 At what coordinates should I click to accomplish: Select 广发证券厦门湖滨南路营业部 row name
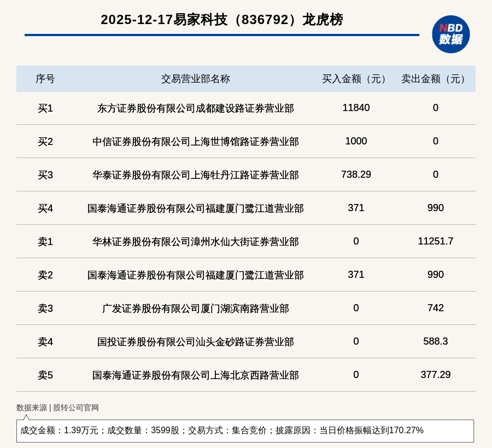click(x=195, y=309)
